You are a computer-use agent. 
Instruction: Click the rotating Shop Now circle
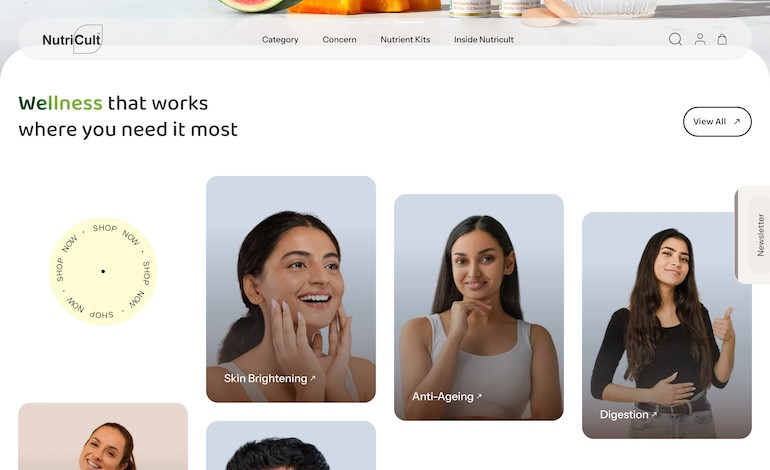point(103,271)
